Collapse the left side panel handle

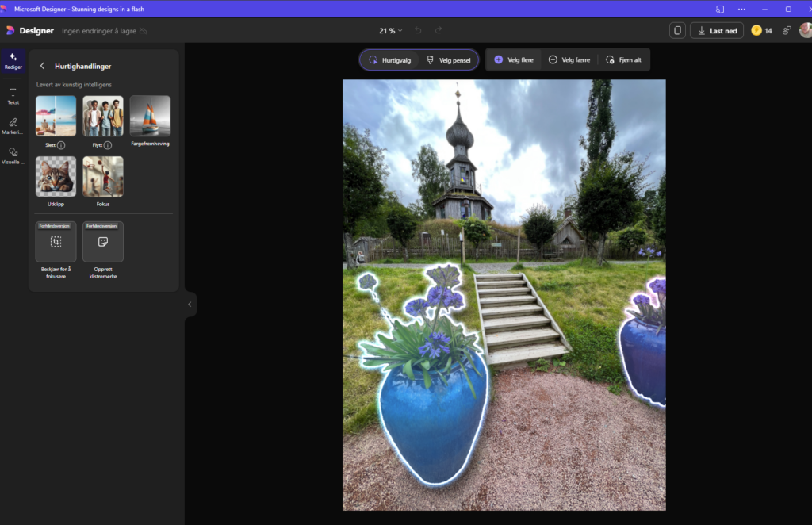[x=190, y=304]
